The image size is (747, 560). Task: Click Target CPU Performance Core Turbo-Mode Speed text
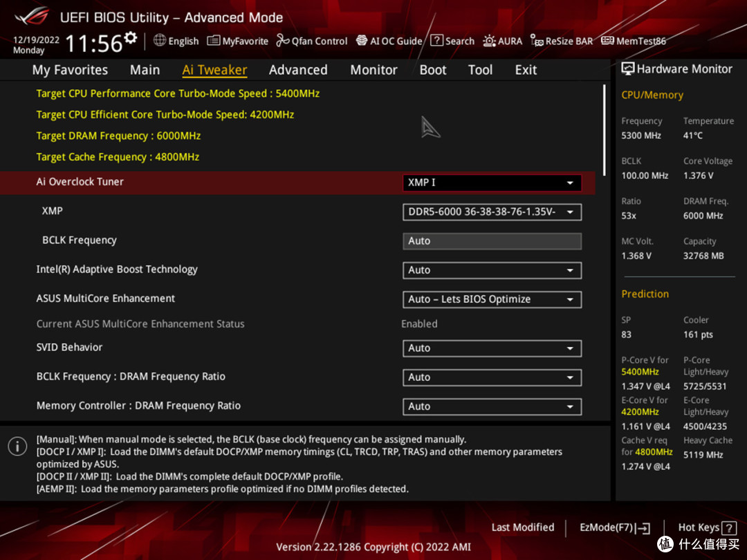[178, 93]
